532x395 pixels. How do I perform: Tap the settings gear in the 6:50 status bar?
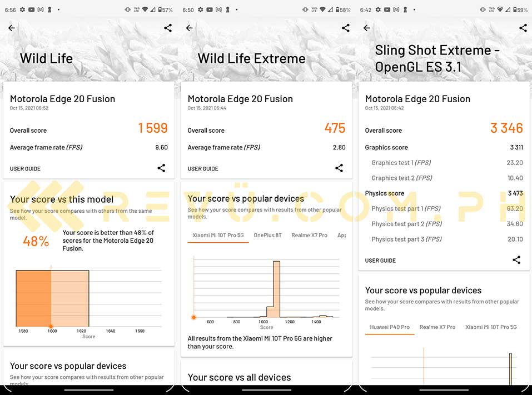[x=201, y=10]
